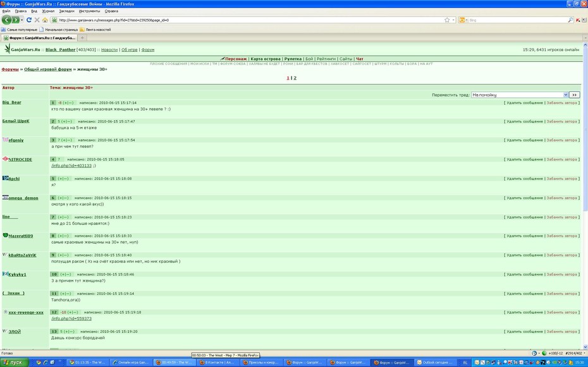Open the Закладки menu

(x=66, y=11)
